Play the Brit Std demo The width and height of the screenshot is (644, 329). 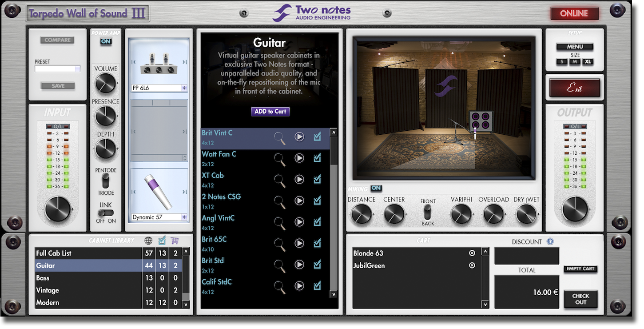coord(299,265)
